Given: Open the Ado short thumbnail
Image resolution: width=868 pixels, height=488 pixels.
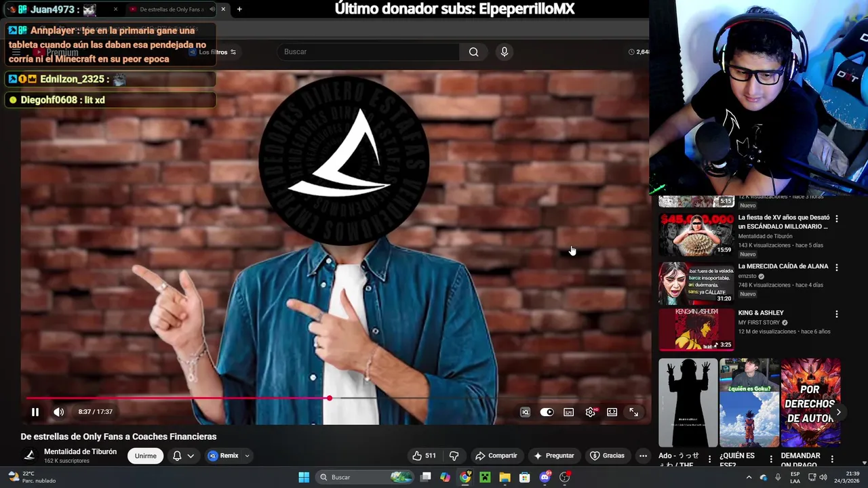Looking at the screenshot, I should pyautogui.click(x=688, y=403).
